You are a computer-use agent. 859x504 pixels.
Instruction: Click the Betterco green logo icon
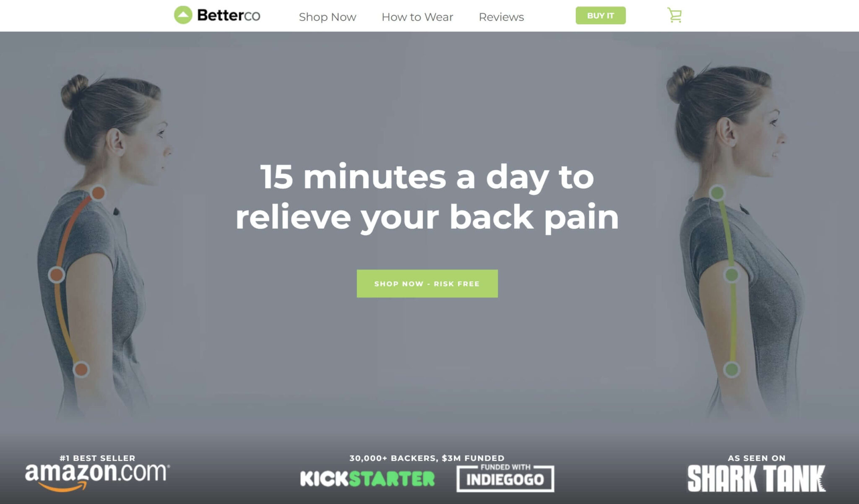[183, 15]
